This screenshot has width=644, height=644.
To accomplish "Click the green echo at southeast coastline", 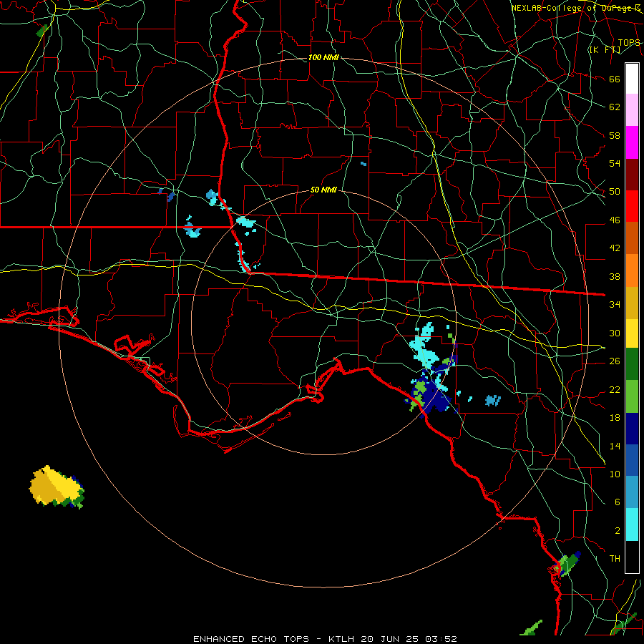I will coord(567,564).
